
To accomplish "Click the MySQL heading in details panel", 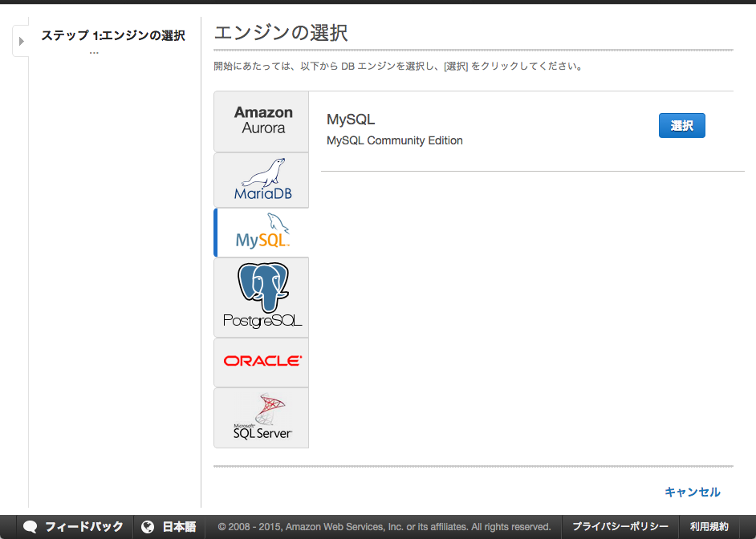I will 351,120.
